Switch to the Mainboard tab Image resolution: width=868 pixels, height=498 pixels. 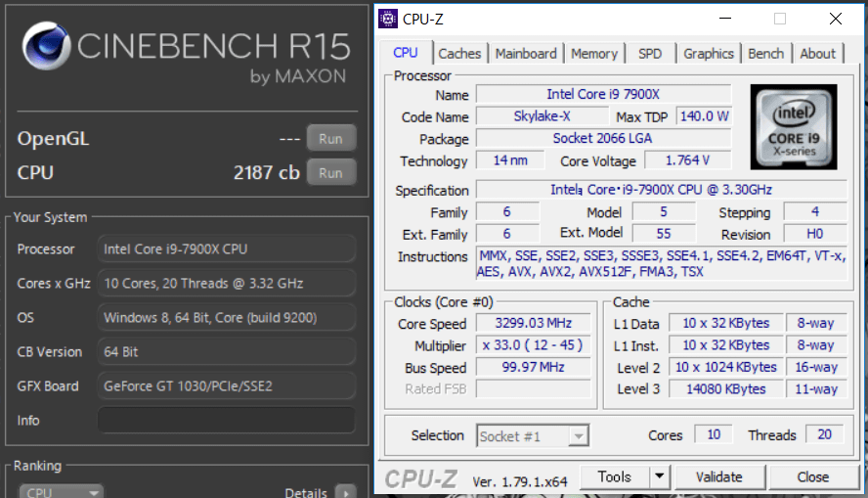526,54
